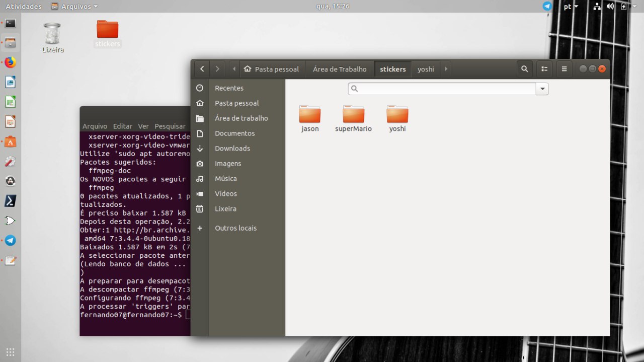The height and width of the screenshot is (362, 644).
Task: Open the text editor from the dock
Action: pos(10,260)
